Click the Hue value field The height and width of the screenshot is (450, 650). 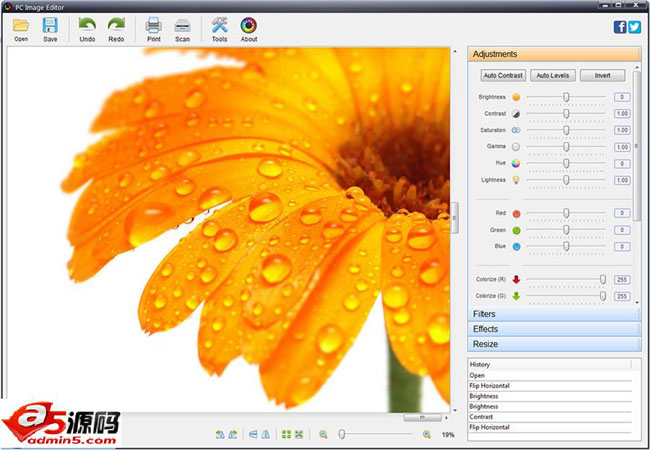pos(622,164)
